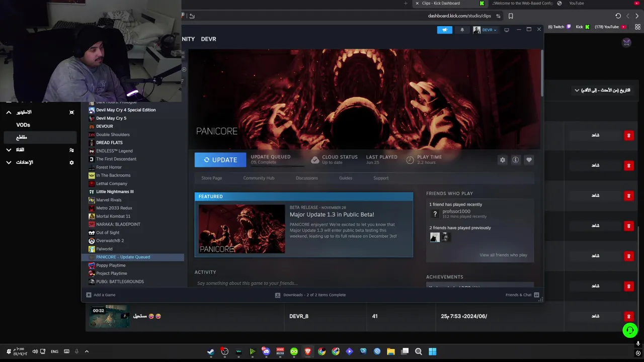Click the Poppy Playtime game icon

pos(92,265)
